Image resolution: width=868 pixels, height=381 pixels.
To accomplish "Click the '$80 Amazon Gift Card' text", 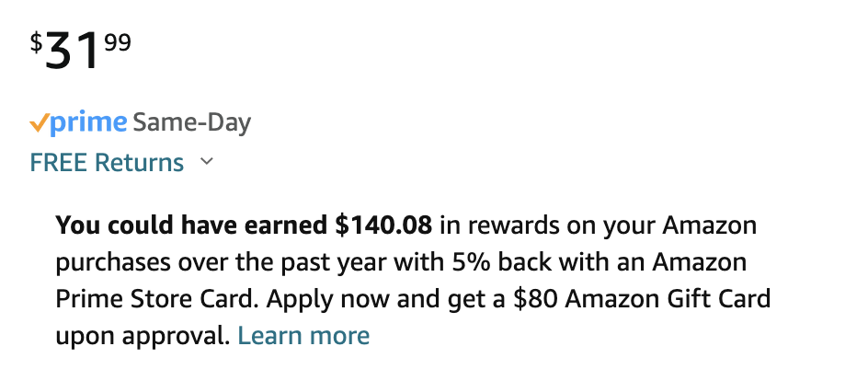I will coord(642,299).
